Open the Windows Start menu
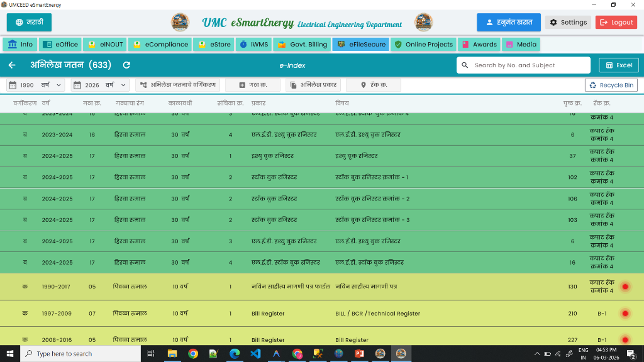Image resolution: width=644 pixels, height=362 pixels. point(10,353)
